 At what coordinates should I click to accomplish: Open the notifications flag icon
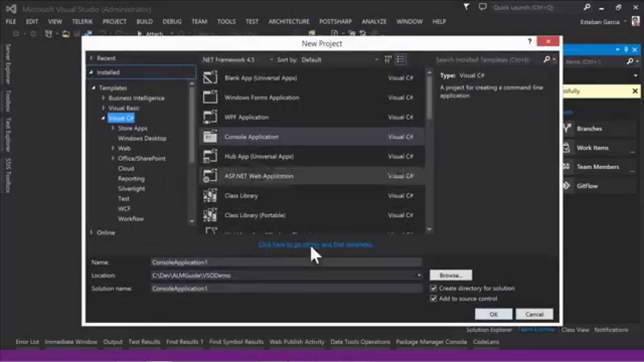pyautogui.click(x=466, y=7)
